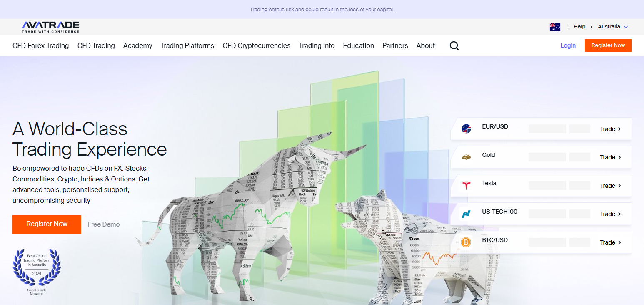Viewport: 644px width, 305px height.
Task: Open the CFD Cryptocurrencies menu
Action: tap(257, 46)
